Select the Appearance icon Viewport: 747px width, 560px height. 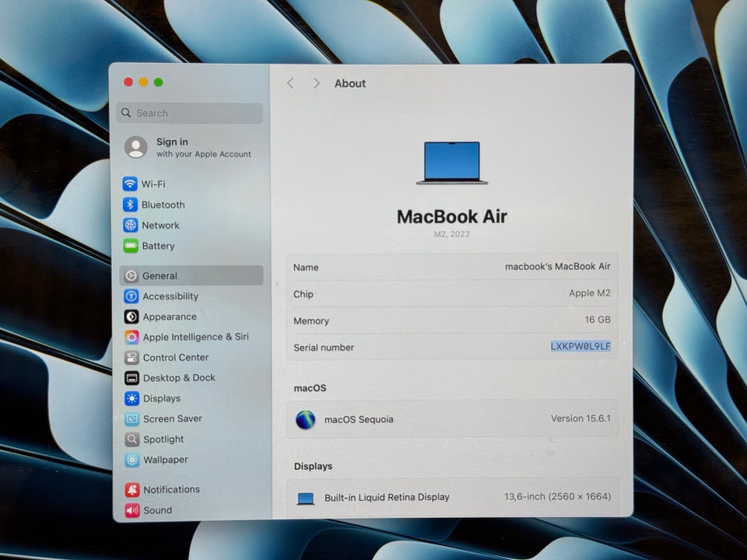(132, 317)
